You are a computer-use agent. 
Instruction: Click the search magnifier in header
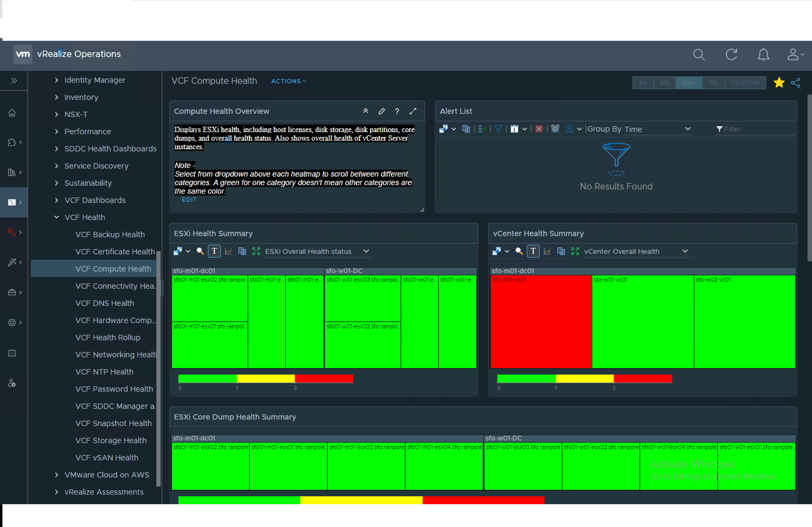(698, 54)
